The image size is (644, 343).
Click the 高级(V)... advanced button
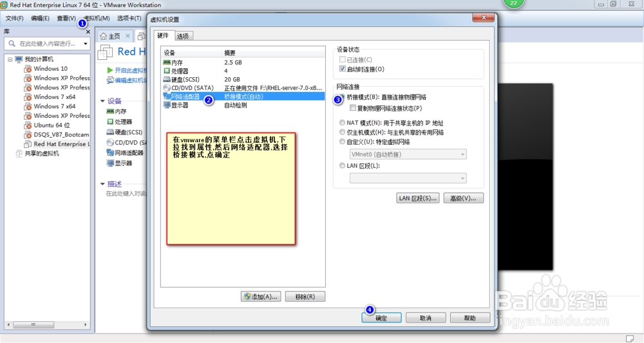click(x=463, y=198)
